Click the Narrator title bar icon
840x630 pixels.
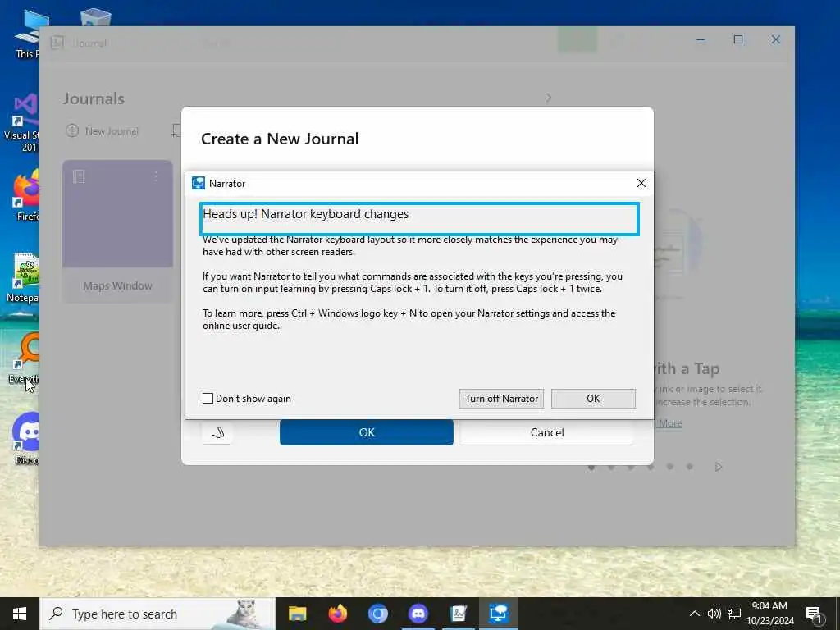point(199,183)
